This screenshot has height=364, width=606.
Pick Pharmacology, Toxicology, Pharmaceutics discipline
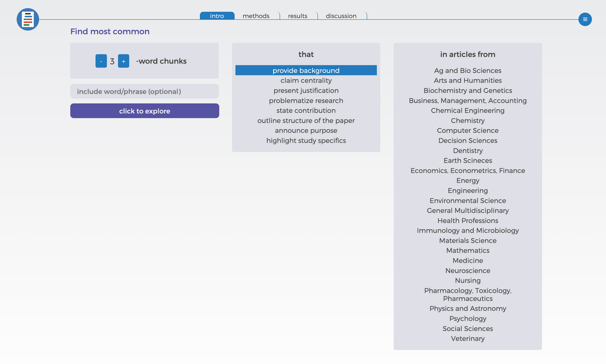pos(468,294)
